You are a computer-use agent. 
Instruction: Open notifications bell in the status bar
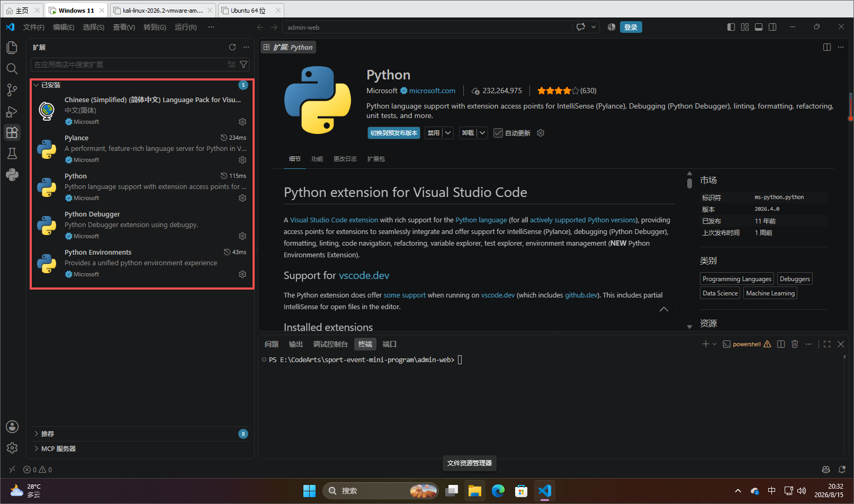pos(842,470)
